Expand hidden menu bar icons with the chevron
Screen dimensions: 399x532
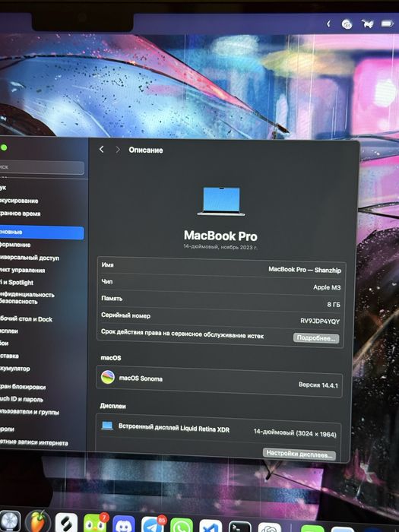pos(328,24)
